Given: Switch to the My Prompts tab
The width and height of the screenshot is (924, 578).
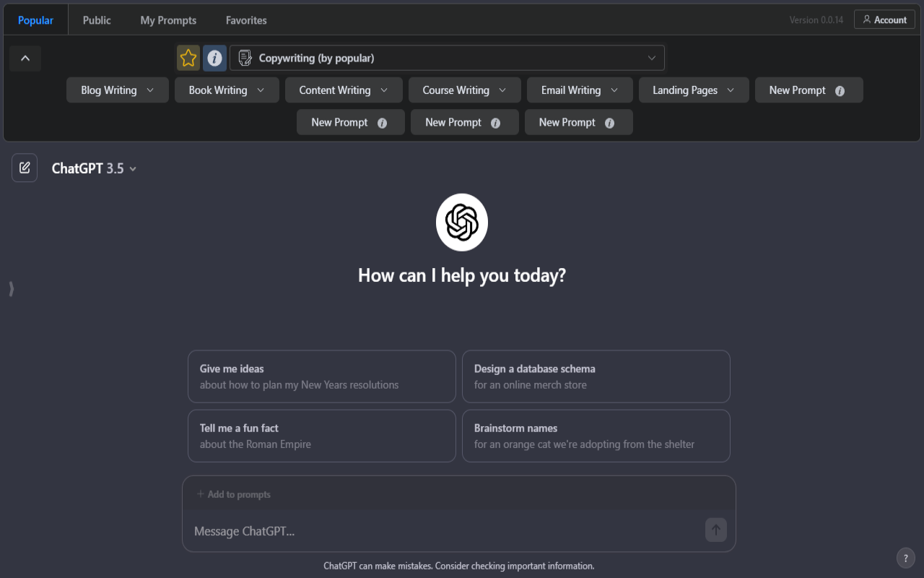Looking at the screenshot, I should (168, 20).
